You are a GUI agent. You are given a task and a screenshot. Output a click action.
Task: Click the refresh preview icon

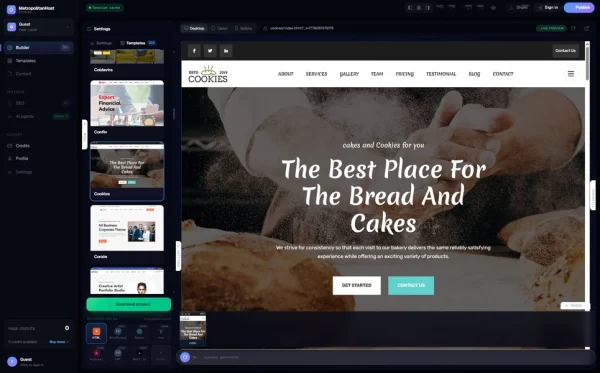[x=573, y=28]
